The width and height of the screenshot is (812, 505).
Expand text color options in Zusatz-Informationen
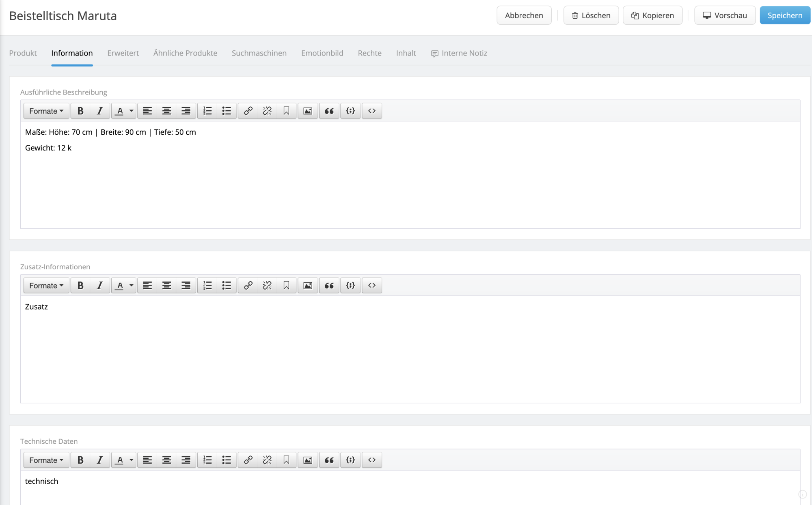pos(131,285)
